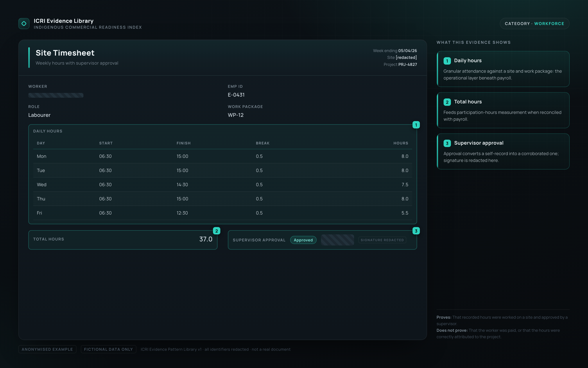Click the Anonymised Example badge
The image size is (588, 368).
click(x=47, y=349)
